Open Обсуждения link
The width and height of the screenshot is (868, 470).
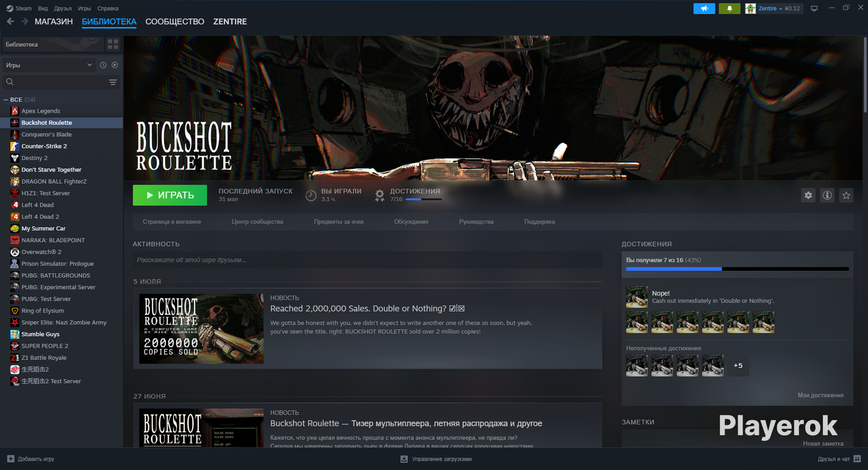[411, 222]
